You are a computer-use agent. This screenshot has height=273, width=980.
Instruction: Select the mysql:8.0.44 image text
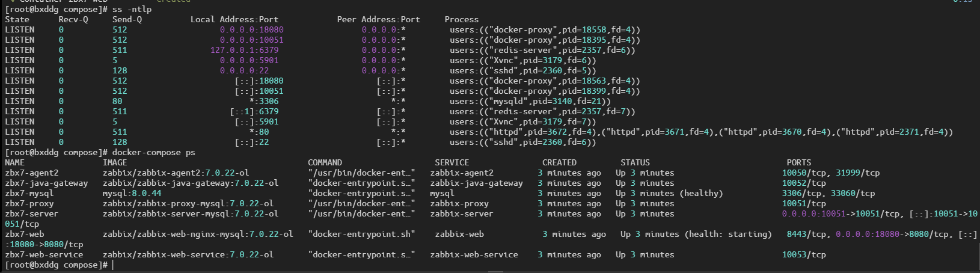[x=132, y=193]
